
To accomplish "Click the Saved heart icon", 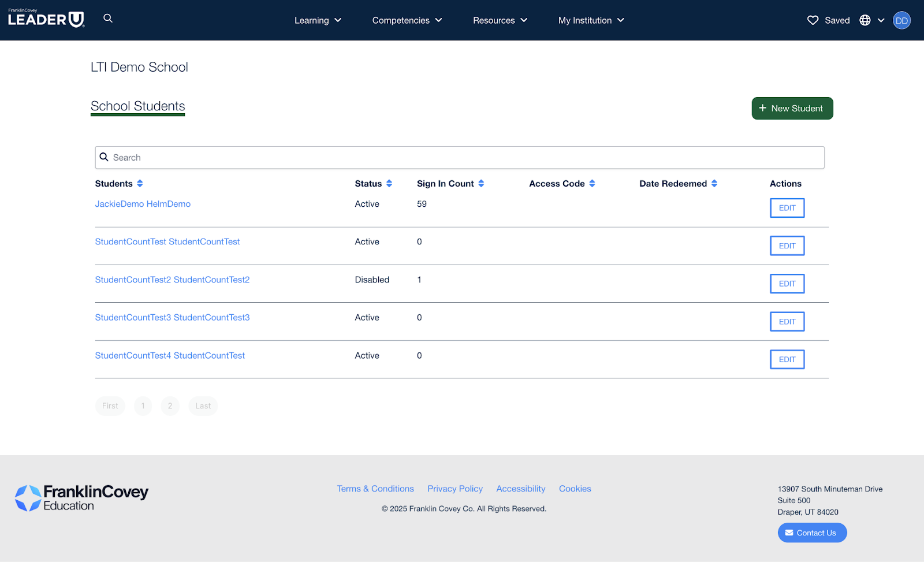I will tap(813, 20).
